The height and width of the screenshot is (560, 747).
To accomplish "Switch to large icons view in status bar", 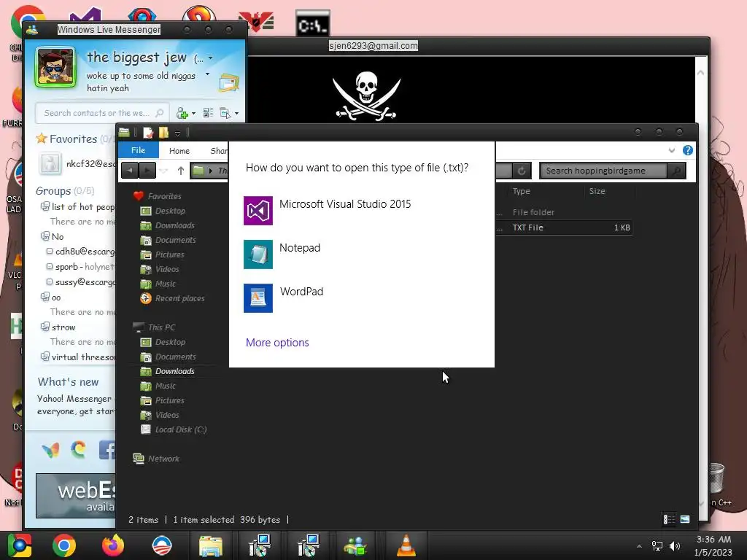I will (685, 519).
